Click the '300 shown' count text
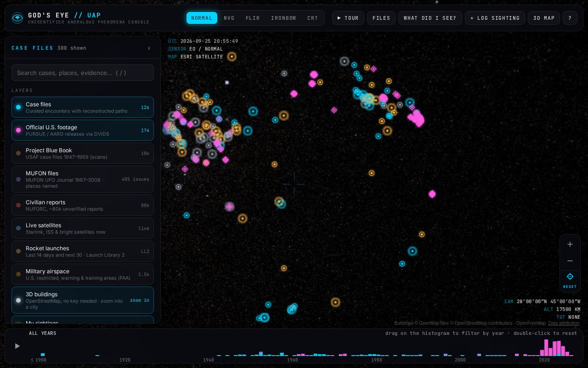Viewport: 588px width, 368px height. (72, 48)
